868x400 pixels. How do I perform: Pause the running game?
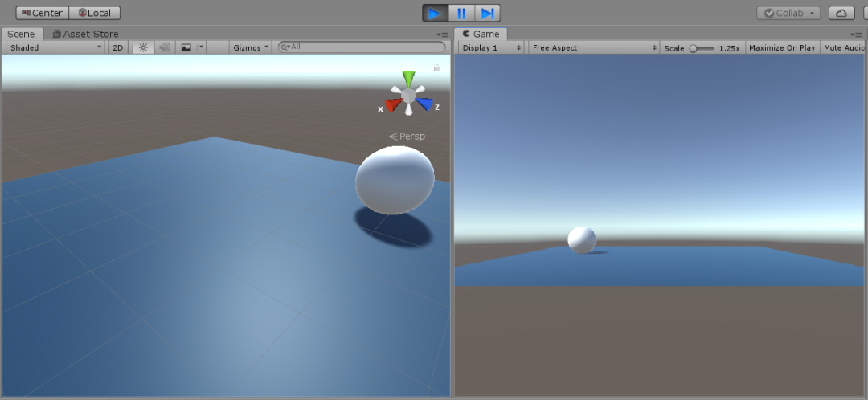(x=461, y=14)
